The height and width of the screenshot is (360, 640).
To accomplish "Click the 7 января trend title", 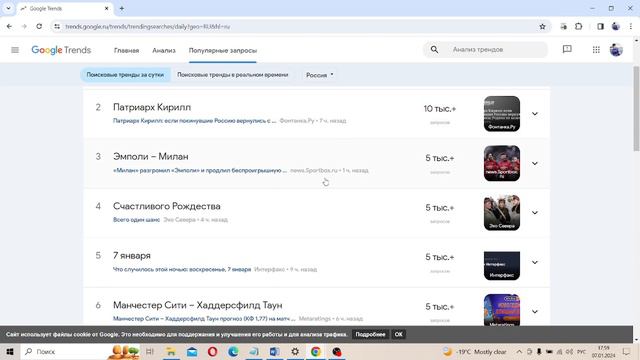I will 132,256.
